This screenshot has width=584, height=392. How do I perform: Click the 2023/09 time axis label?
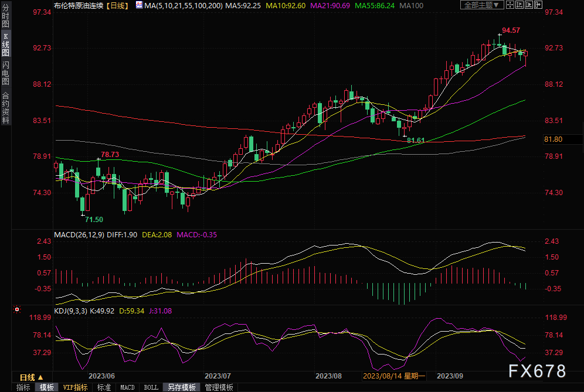pyautogui.click(x=450, y=376)
